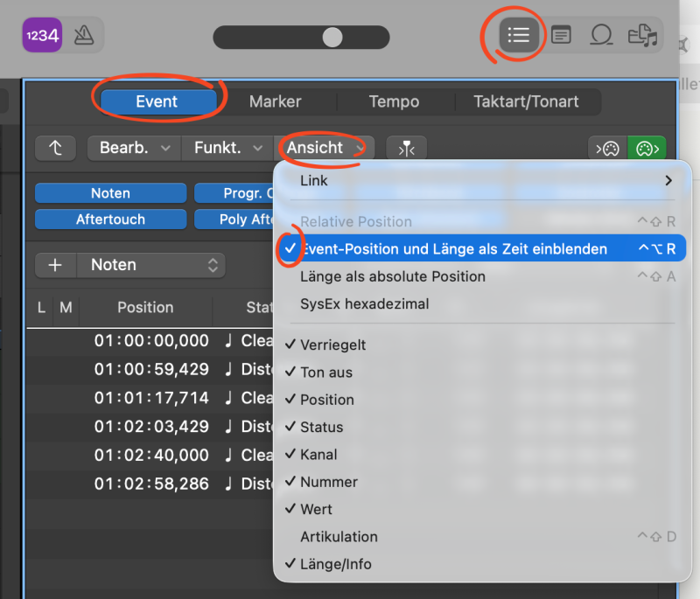This screenshot has height=599, width=700.
Task: Open the loop browser icon
Action: tap(602, 35)
